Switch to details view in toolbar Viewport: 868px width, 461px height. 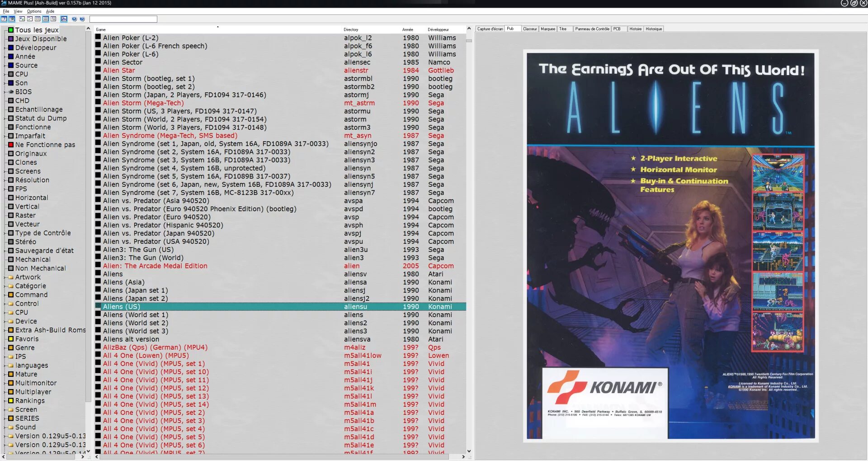[x=46, y=19]
